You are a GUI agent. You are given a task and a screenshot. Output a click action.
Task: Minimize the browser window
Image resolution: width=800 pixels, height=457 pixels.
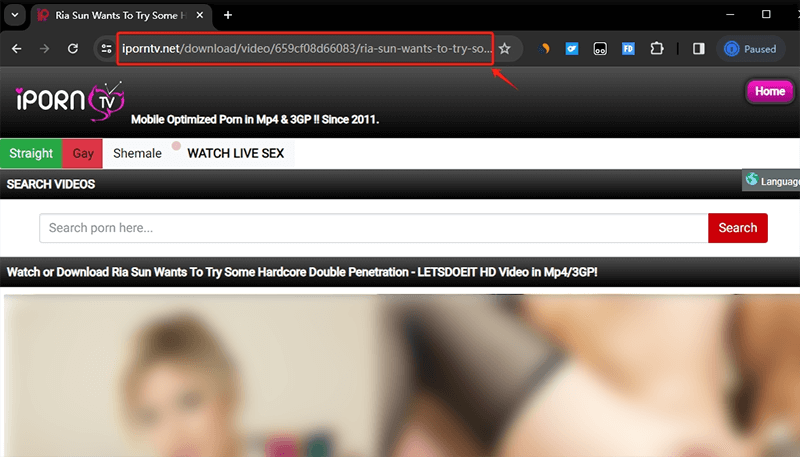tap(730, 14)
